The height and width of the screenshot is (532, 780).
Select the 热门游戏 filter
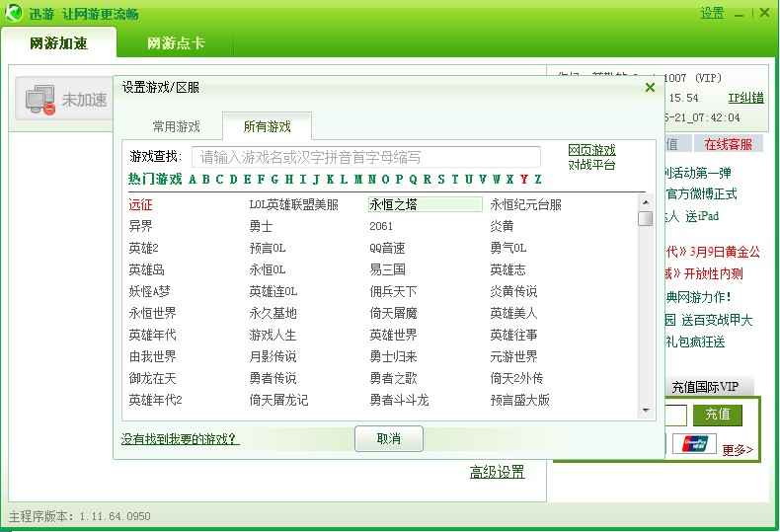pyautogui.click(x=155, y=179)
